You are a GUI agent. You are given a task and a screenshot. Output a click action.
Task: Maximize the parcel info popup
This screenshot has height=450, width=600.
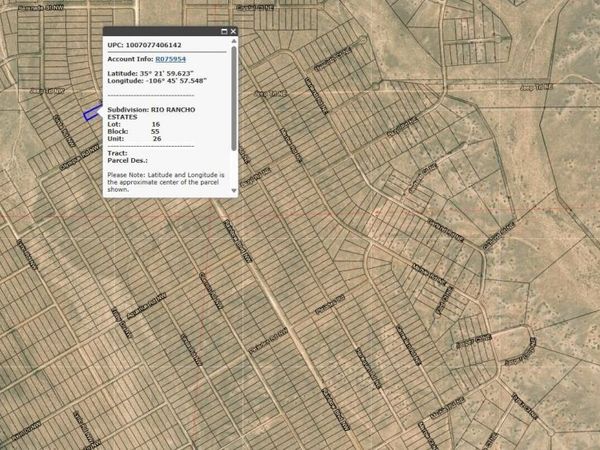point(224,32)
